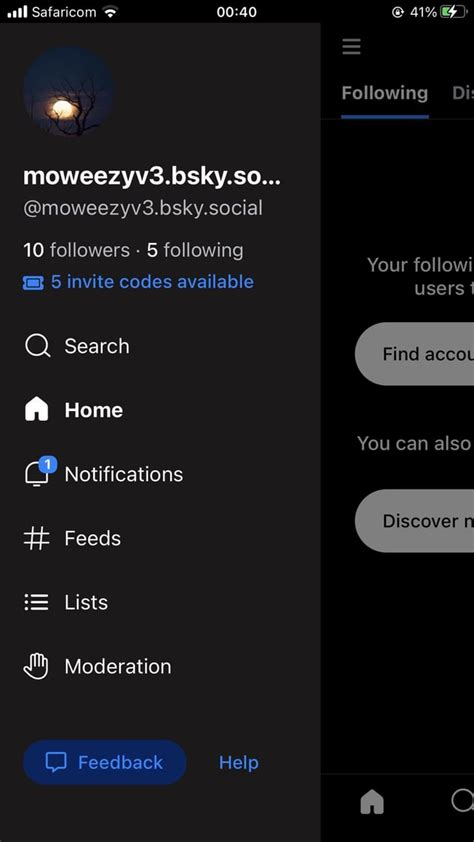Tap the hamburger menu icon
This screenshot has height=842, width=474.
click(352, 47)
